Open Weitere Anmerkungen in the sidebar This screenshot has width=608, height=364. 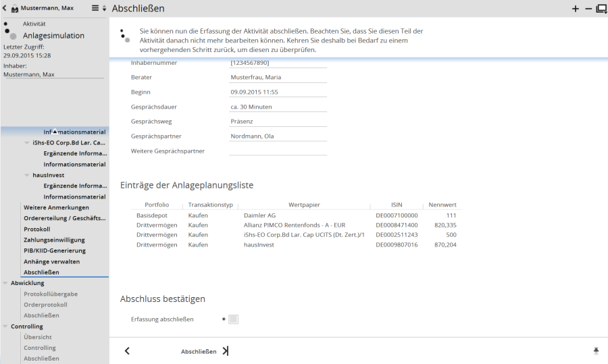pos(56,207)
